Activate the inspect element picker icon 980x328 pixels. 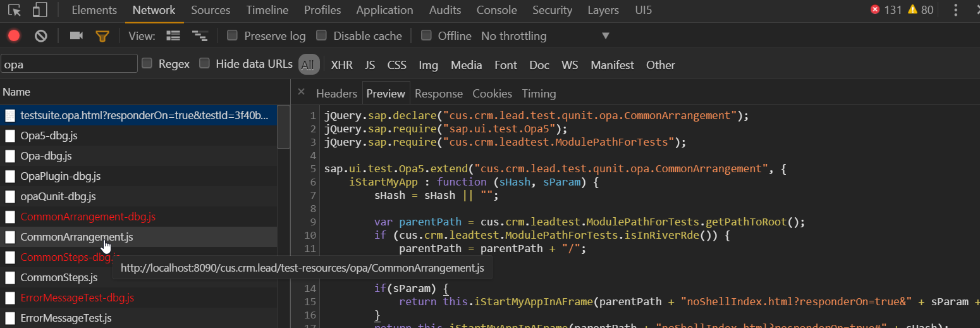pos(14,10)
